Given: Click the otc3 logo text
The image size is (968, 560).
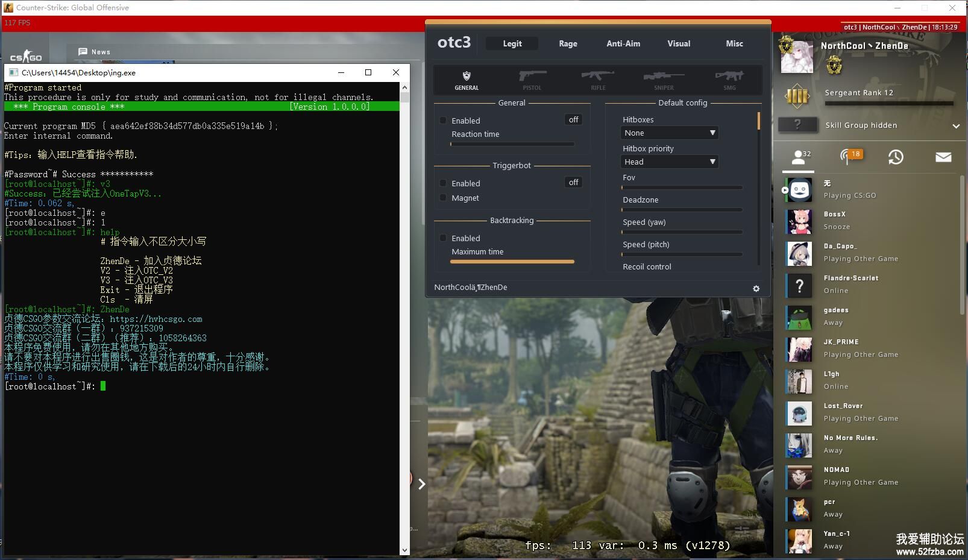Looking at the screenshot, I should 454,43.
